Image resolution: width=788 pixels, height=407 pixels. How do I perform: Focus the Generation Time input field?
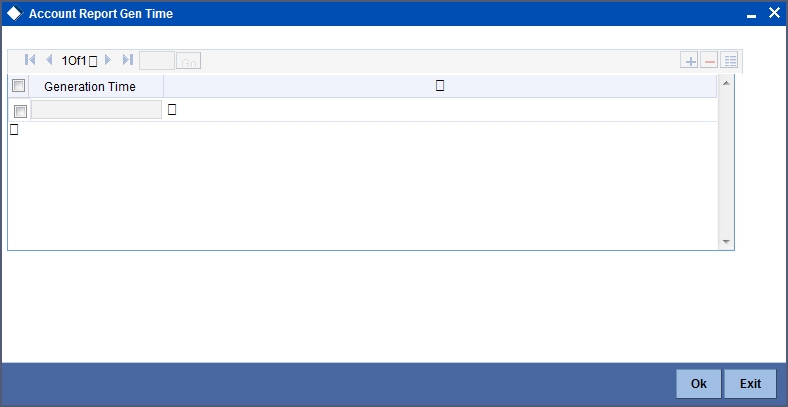(x=96, y=110)
